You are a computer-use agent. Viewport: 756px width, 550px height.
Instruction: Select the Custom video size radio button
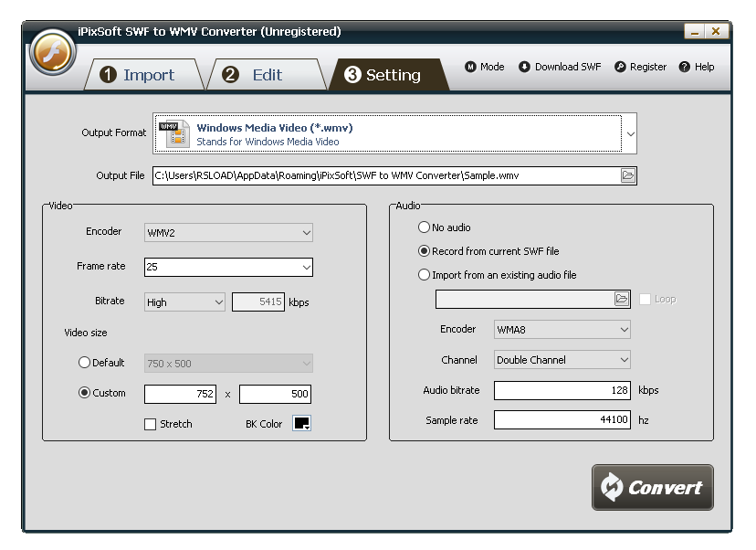pyautogui.click(x=84, y=393)
